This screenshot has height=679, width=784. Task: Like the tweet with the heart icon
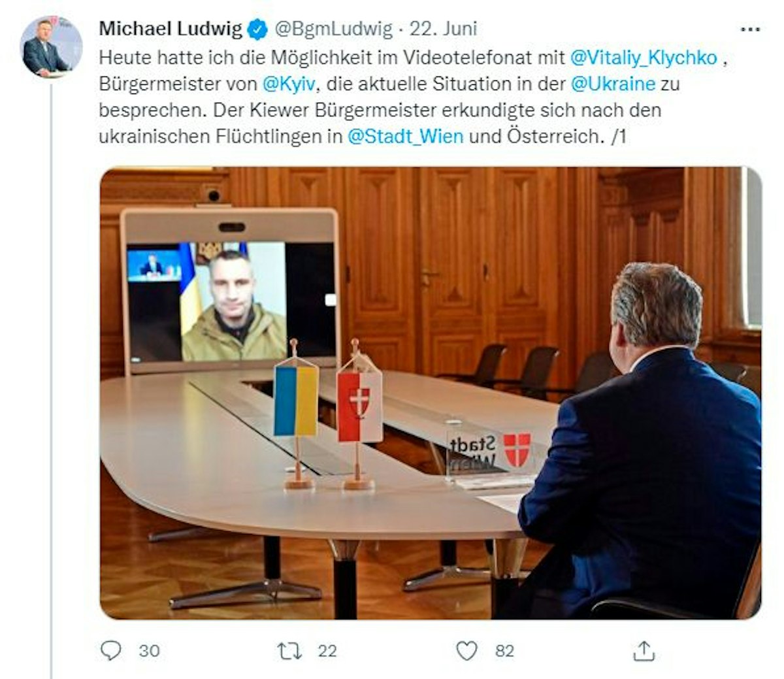pyautogui.click(x=466, y=650)
